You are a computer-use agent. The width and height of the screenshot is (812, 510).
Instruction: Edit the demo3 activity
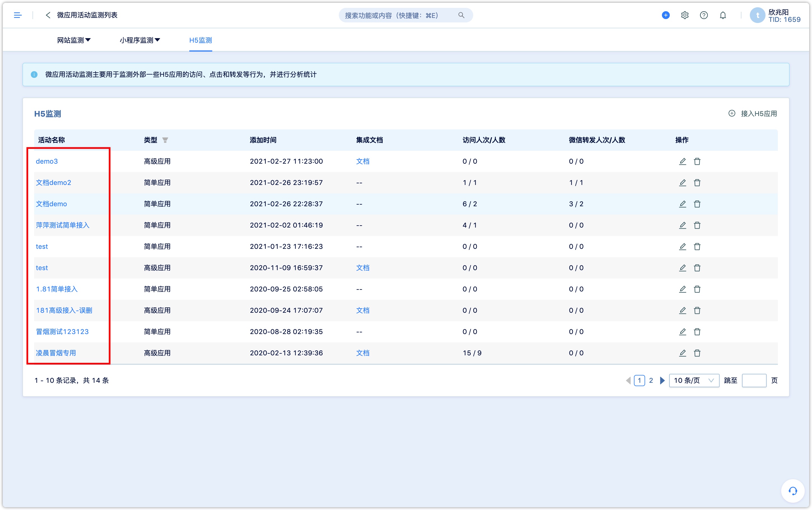682,161
